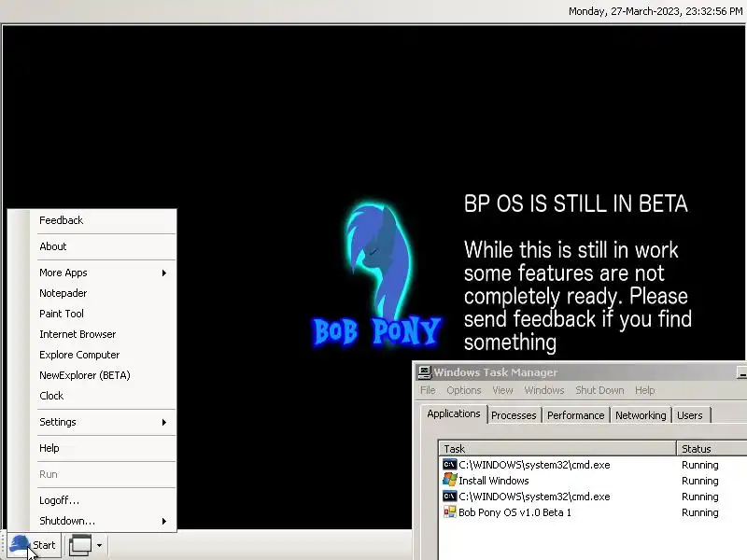
Task: Switch to the Processes tab
Action: point(514,415)
